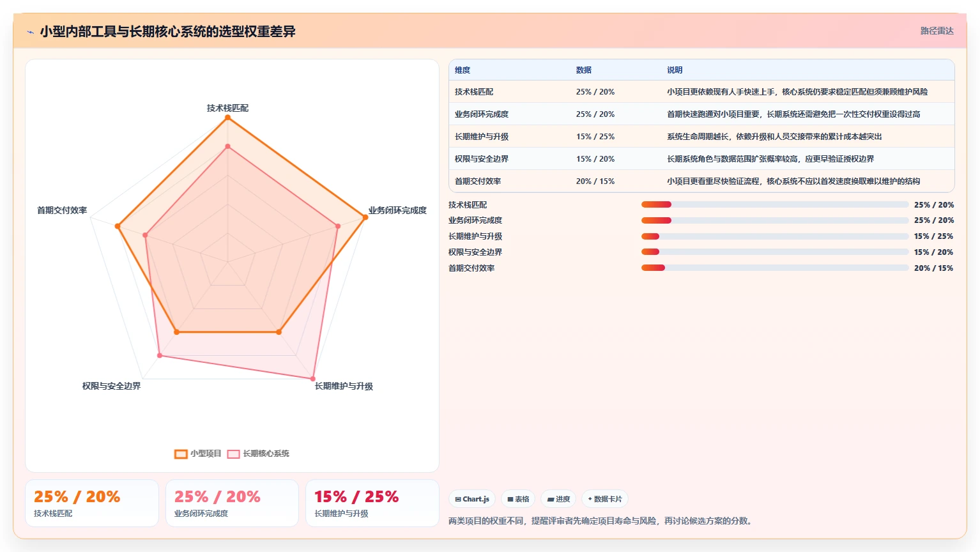Click the description starting 首期快速跑通对小项目重要
Image resolution: width=980 pixels, height=552 pixels.
pos(793,114)
